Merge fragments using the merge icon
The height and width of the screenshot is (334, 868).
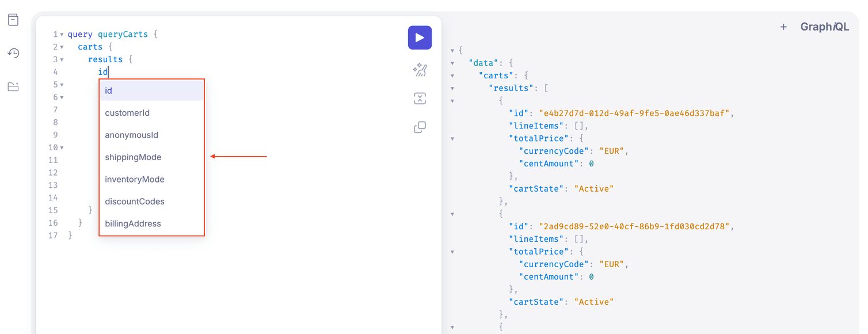click(x=420, y=98)
